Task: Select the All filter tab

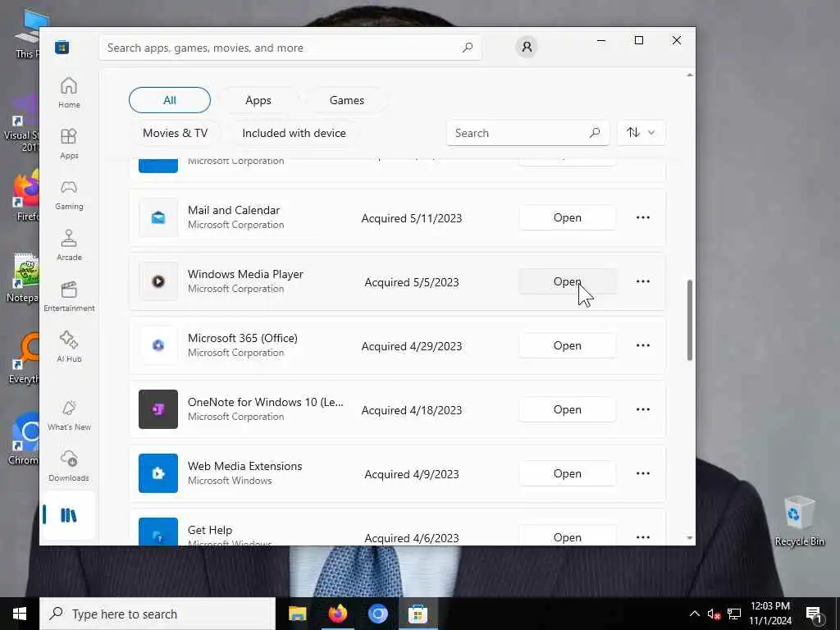Action: click(x=170, y=100)
